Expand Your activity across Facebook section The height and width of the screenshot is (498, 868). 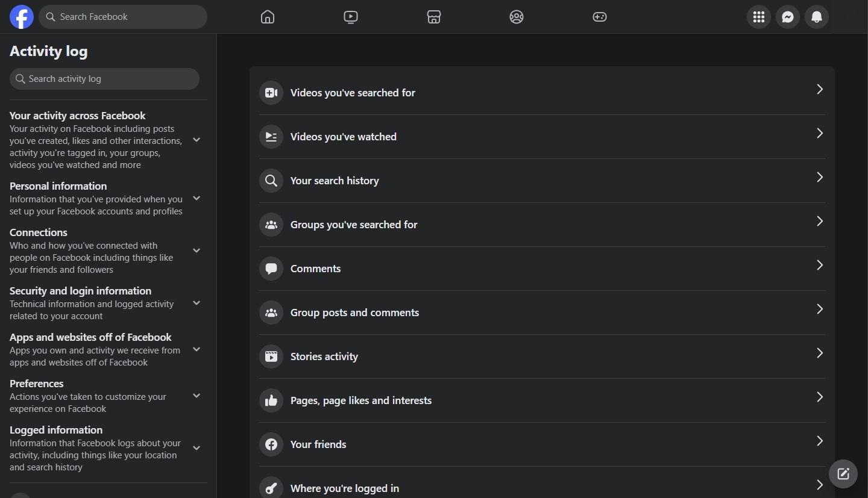(x=197, y=140)
